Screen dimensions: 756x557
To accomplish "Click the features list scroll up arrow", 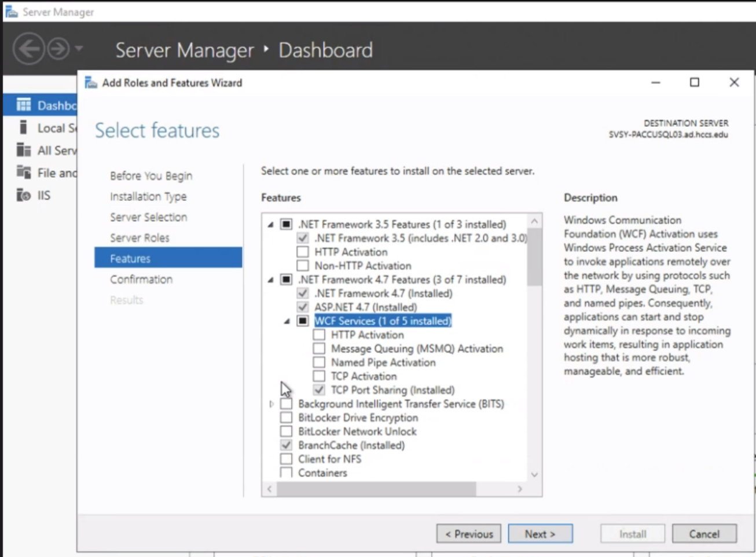I will tap(535, 221).
